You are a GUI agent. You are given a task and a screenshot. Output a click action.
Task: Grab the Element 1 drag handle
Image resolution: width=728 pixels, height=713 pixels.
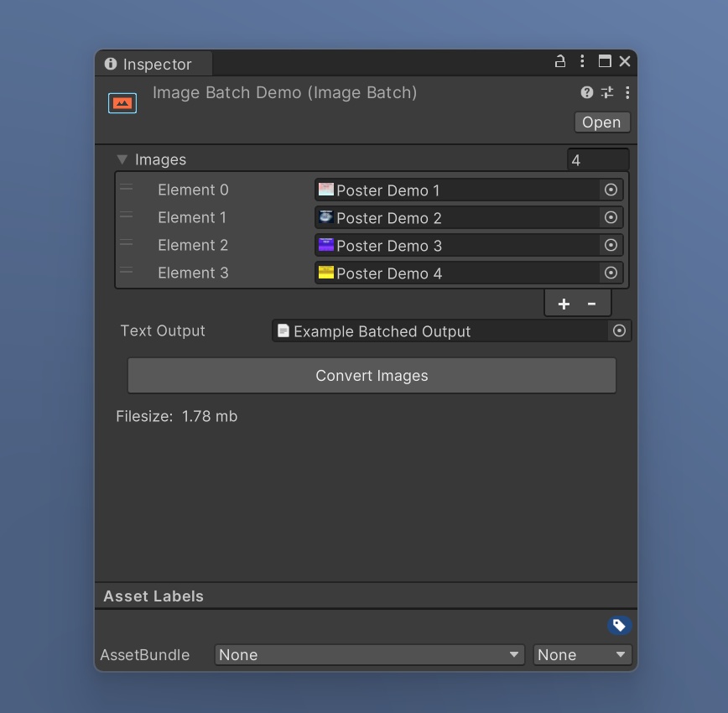127,215
